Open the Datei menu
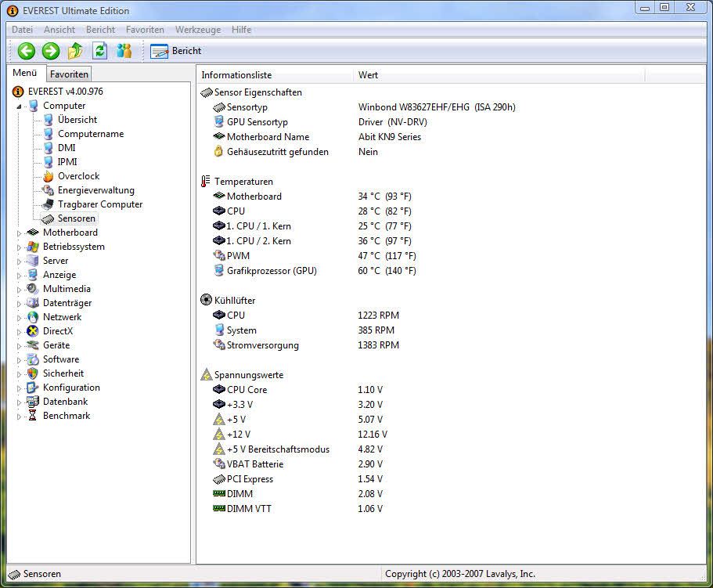 [22, 30]
